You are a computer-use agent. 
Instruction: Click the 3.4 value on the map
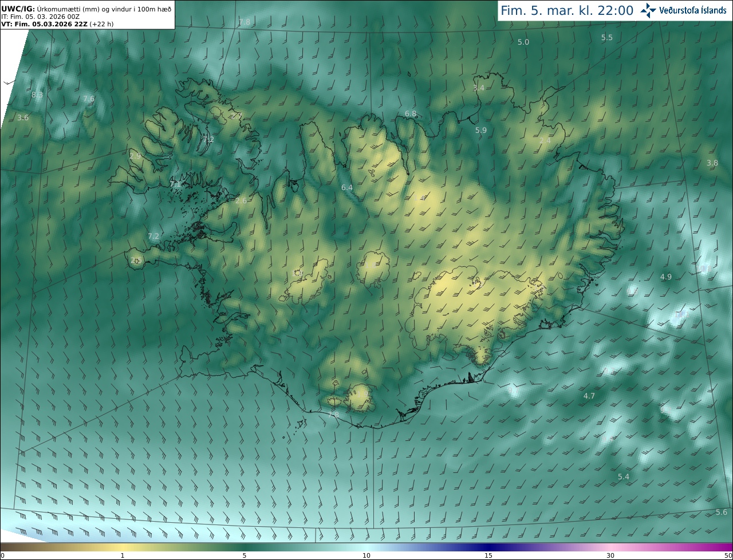[479, 88]
